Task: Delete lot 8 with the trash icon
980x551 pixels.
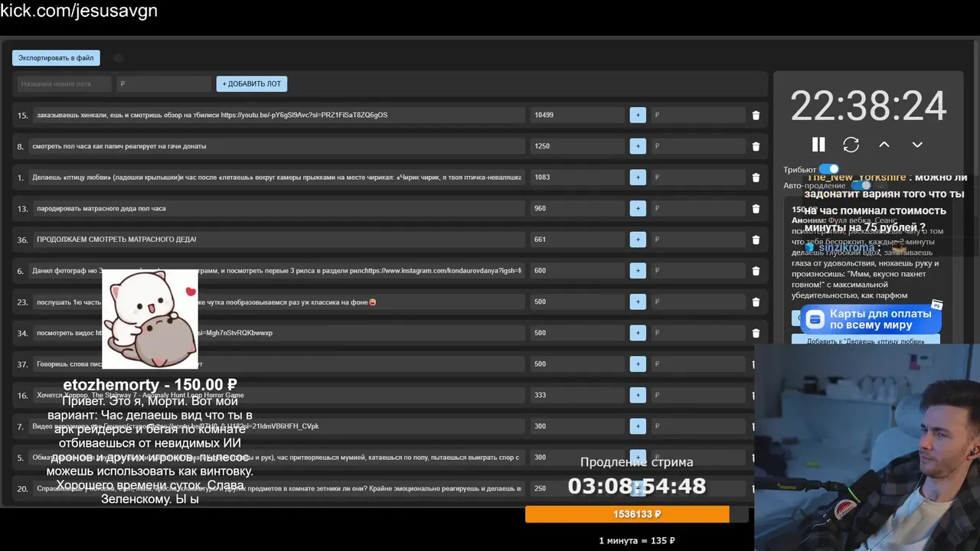Action: tap(756, 146)
